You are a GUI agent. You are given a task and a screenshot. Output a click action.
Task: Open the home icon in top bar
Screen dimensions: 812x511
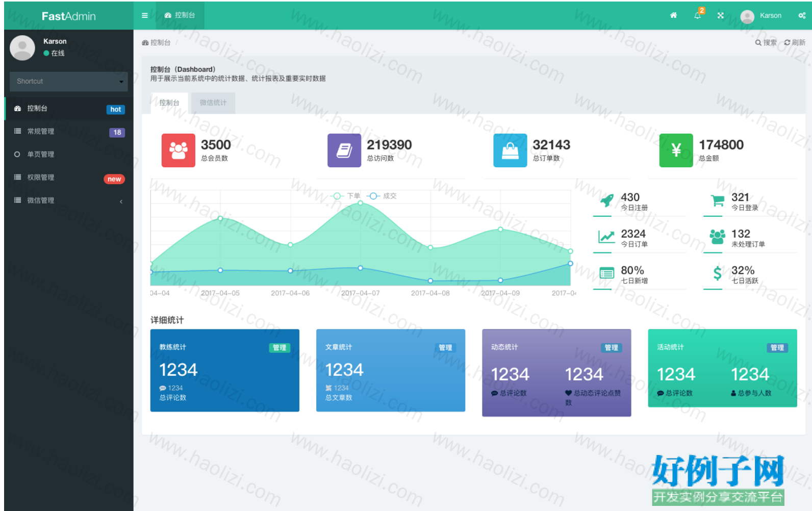pyautogui.click(x=673, y=15)
